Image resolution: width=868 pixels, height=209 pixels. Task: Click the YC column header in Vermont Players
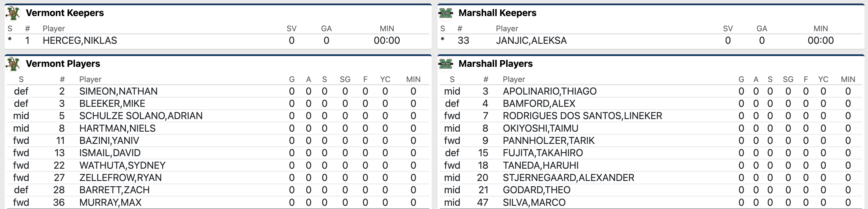(x=385, y=79)
